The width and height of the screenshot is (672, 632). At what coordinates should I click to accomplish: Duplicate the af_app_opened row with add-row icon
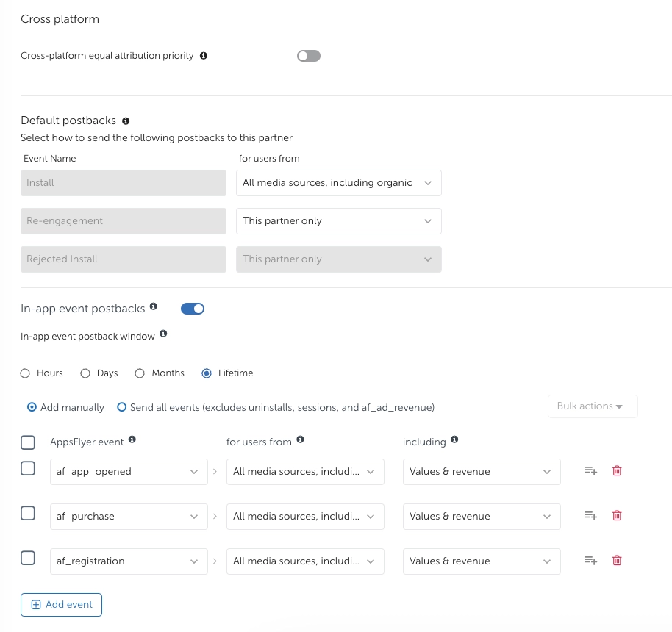(590, 471)
